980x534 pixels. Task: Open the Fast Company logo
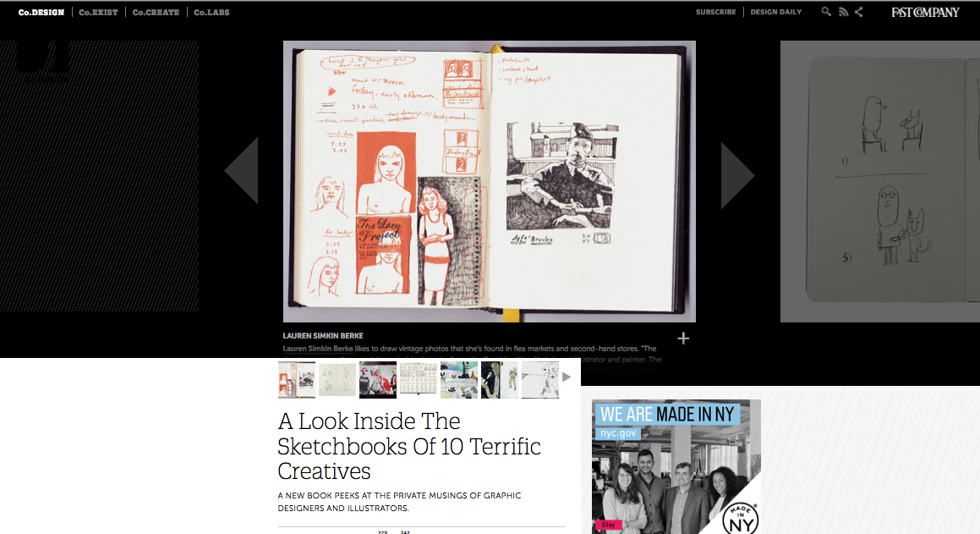925,12
